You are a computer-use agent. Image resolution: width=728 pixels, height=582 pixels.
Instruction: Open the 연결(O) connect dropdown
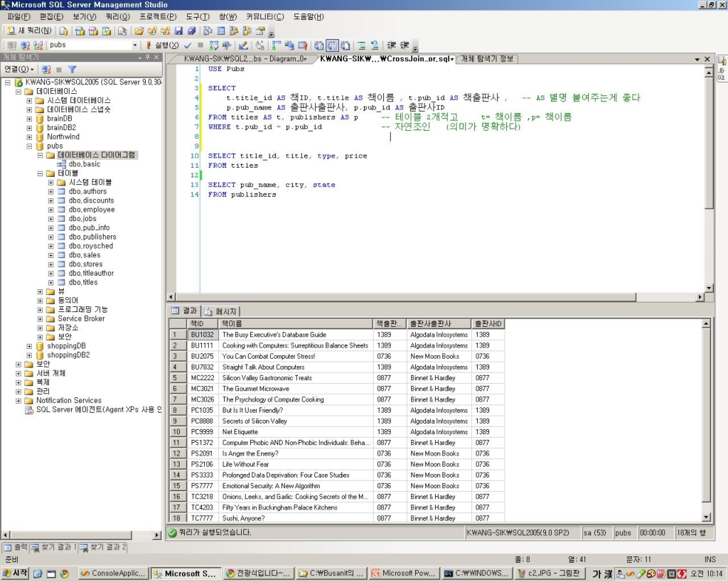(x=19, y=69)
